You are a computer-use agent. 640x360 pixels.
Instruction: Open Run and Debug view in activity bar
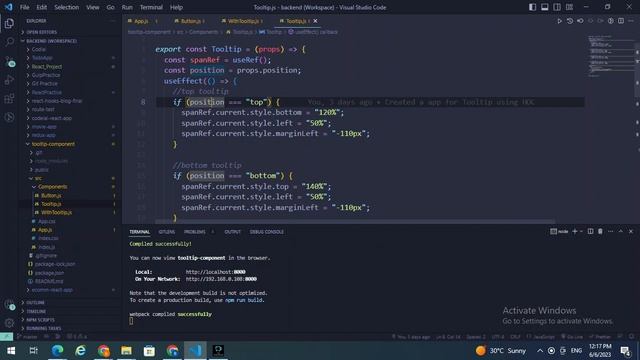9,80
